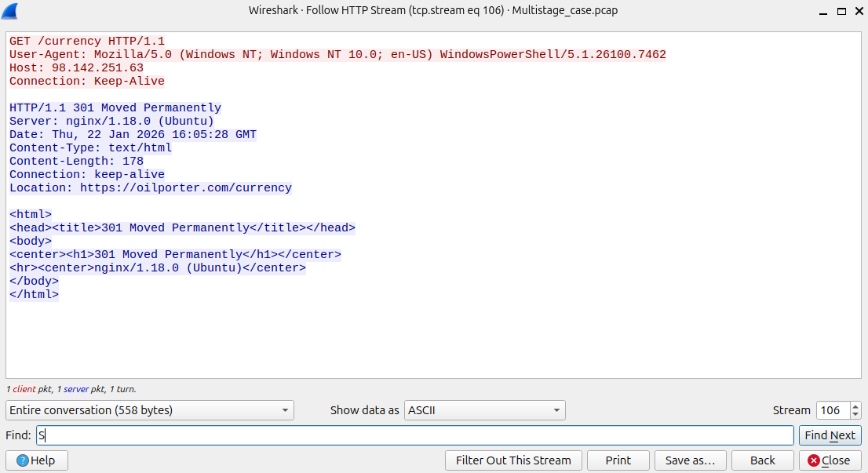Click the Back button

[x=762, y=460]
